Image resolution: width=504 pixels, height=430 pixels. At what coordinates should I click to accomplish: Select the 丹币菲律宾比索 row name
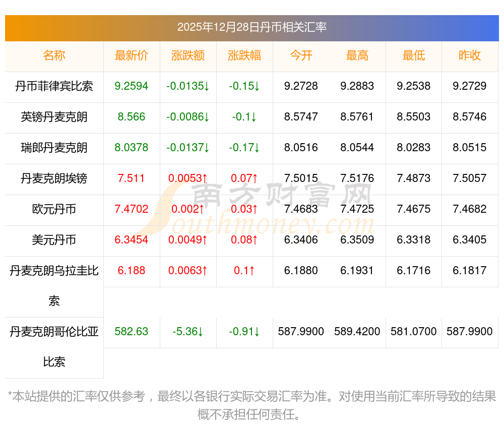tap(54, 86)
